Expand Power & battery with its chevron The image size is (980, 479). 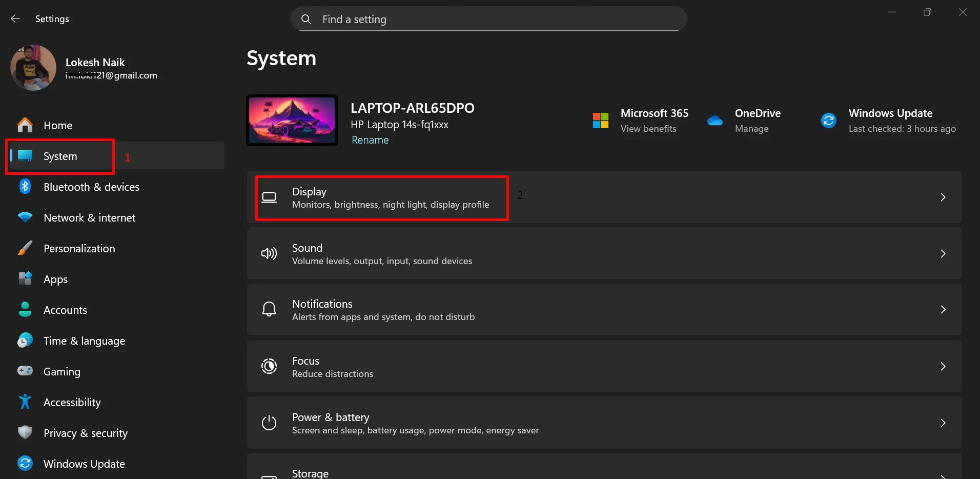click(x=944, y=423)
